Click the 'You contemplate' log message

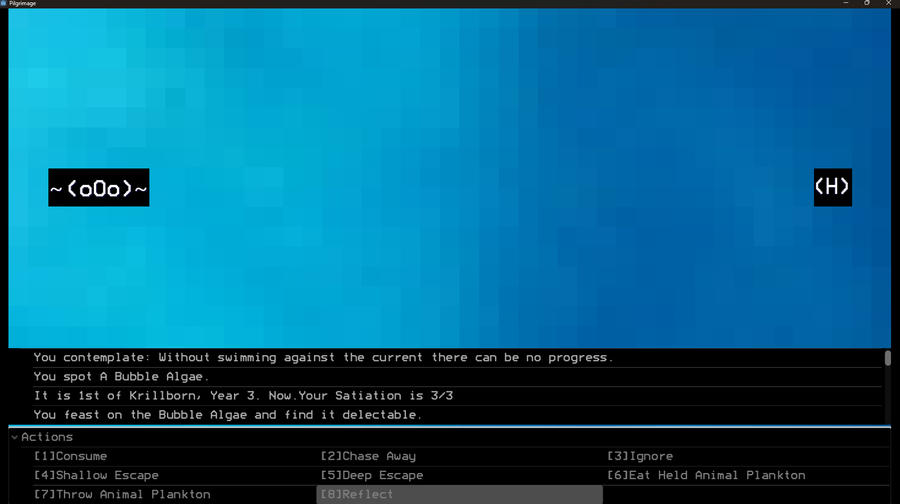point(323,358)
